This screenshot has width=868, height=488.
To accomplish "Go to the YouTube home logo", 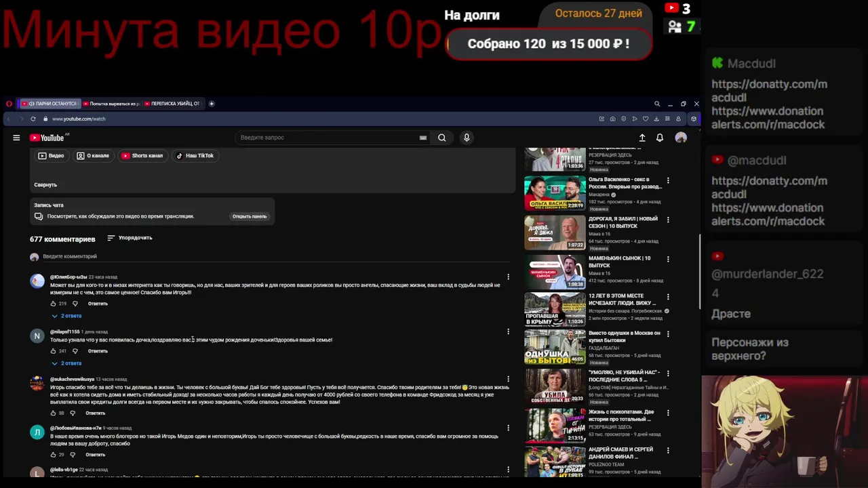I will coord(47,138).
